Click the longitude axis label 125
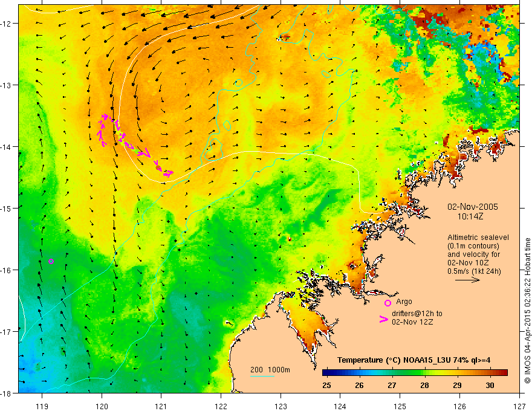Viewport: 532px width, 411px height. point(400,406)
